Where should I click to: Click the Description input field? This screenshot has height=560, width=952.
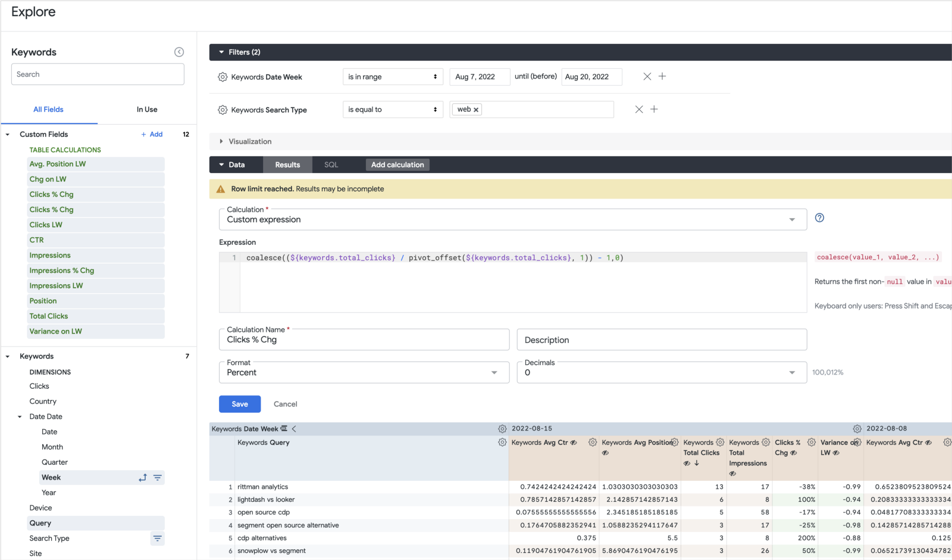pos(661,340)
